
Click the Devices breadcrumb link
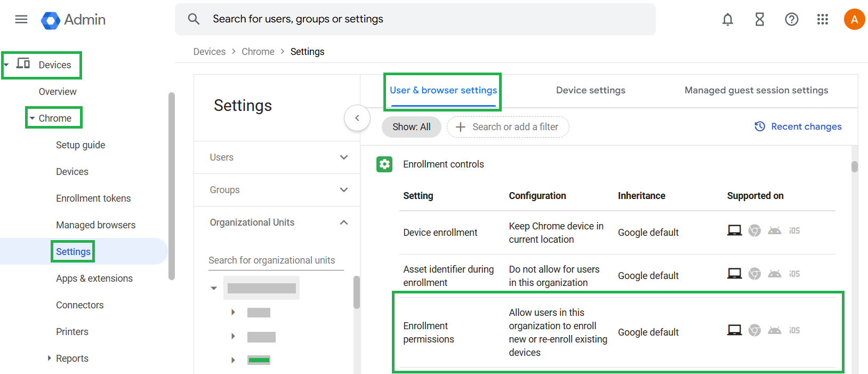210,52
